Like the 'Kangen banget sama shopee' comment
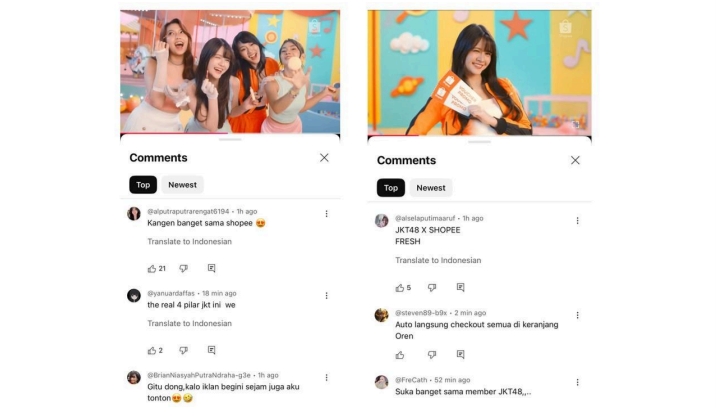 152,268
